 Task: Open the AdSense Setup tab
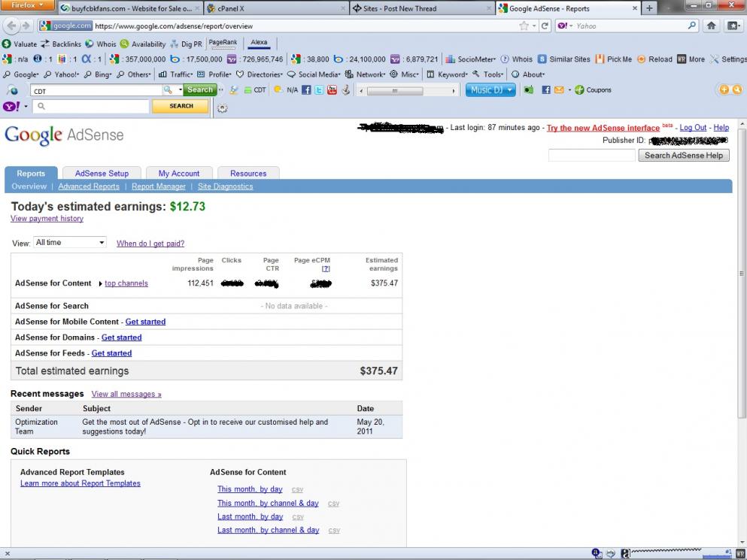[x=102, y=174]
